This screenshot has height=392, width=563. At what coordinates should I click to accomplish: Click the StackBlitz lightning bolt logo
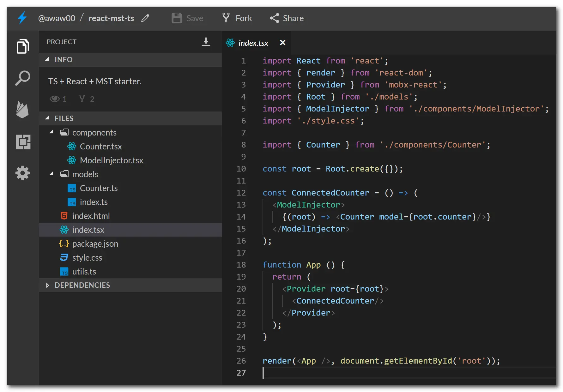pyautogui.click(x=22, y=18)
